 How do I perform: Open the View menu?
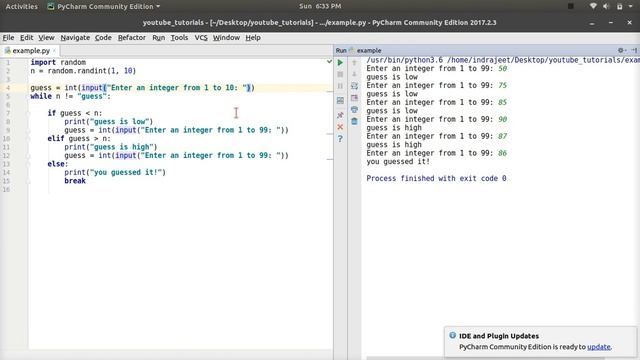(46, 38)
